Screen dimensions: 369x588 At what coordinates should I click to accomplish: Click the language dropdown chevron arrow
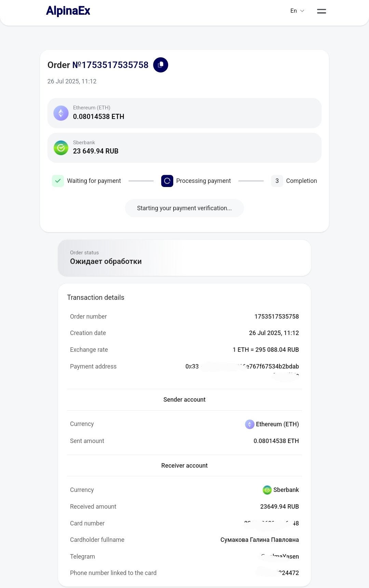[302, 11]
